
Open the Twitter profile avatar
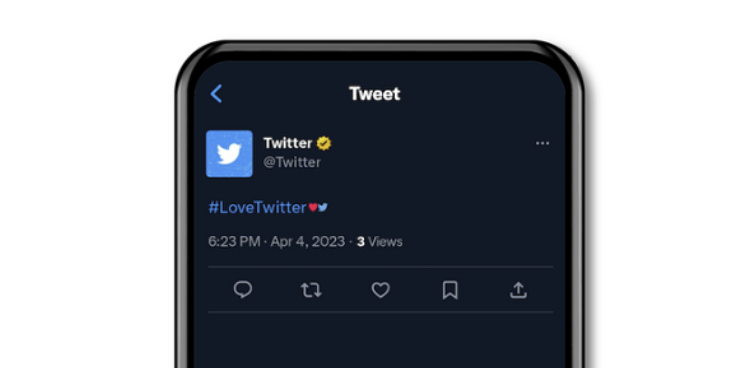(x=229, y=154)
